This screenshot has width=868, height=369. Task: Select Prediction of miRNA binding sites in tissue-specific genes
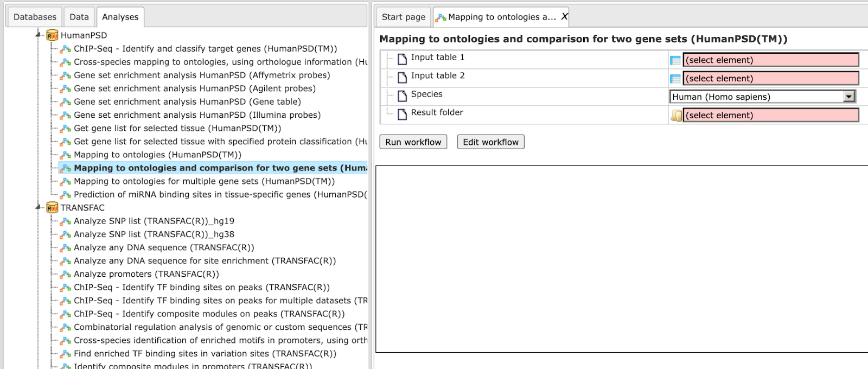tap(220, 195)
